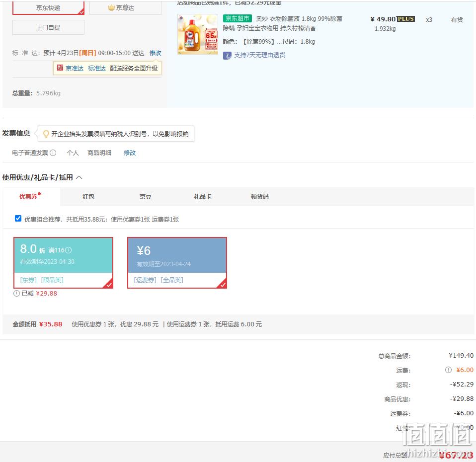
Task: Click 商品明细 invoice content text
Action: tap(99, 153)
